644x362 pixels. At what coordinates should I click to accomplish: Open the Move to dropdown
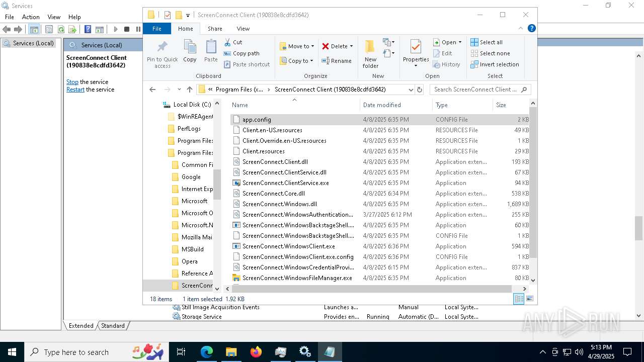tap(297, 46)
